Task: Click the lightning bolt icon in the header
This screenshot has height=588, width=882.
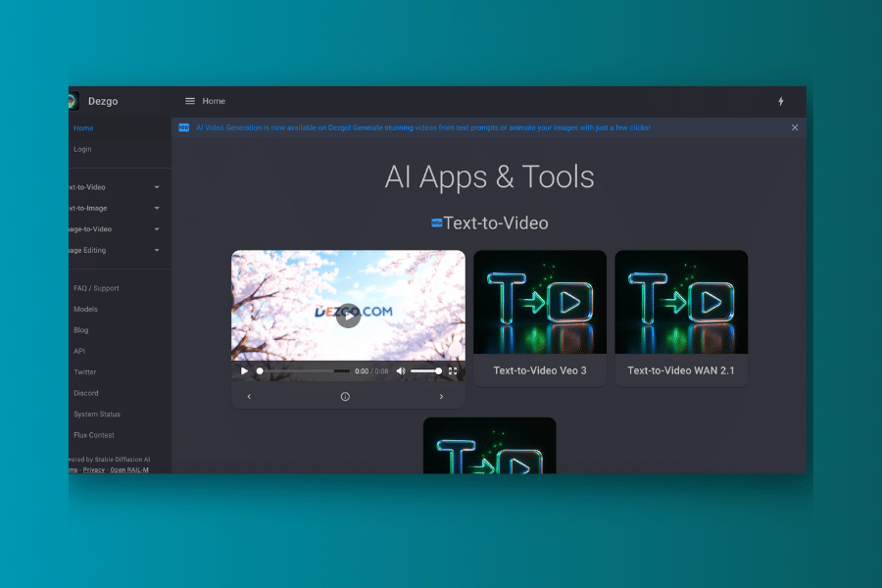Action: click(781, 101)
